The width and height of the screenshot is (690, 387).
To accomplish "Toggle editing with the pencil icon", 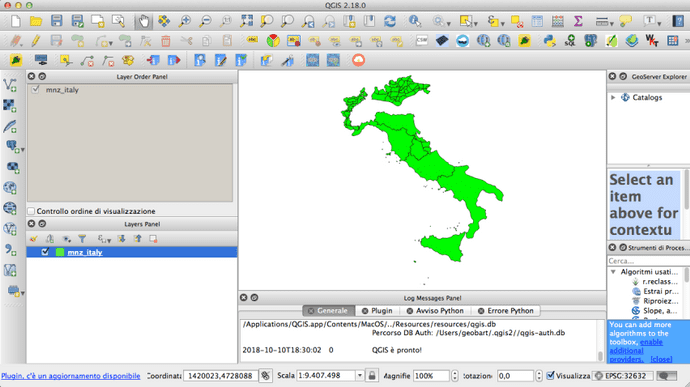I will pos(36,41).
